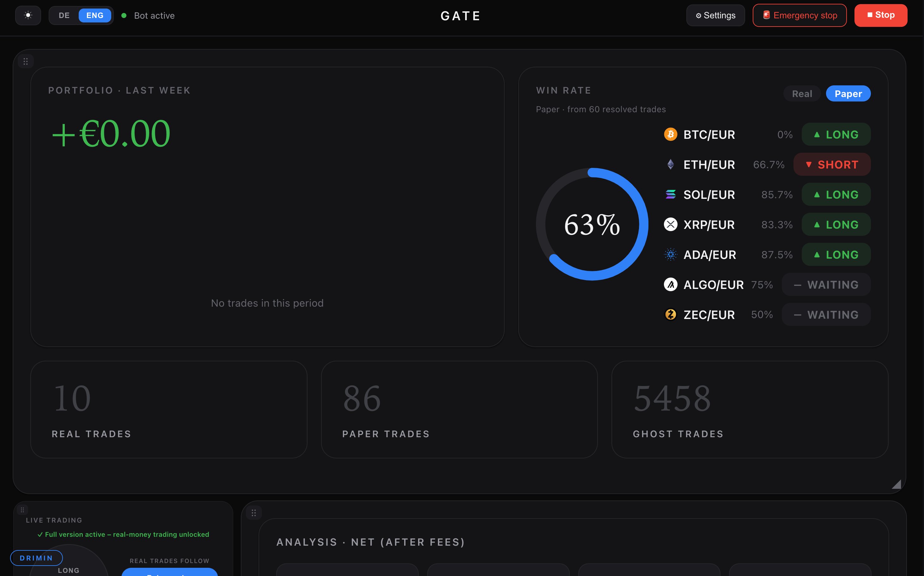Image resolution: width=924 pixels, height=576 pixels.
Task: Click the 87.5% win rate value
Action: tap(777, 254)
